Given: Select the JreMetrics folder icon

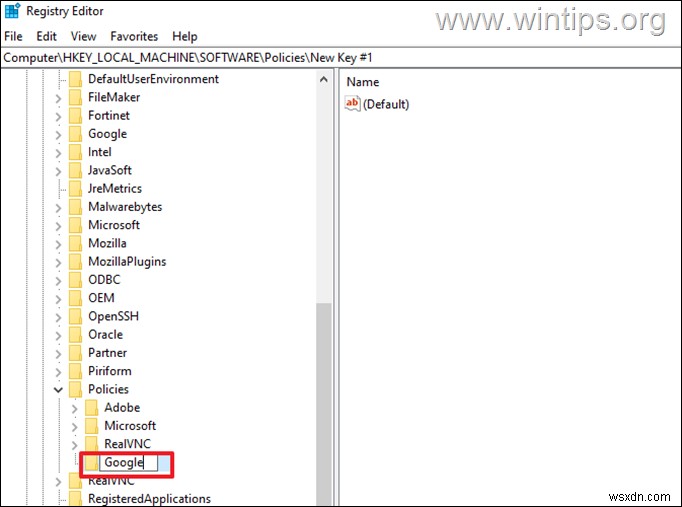Looking at the screenshot, I should pyautogui.click(x=75, y=189).
